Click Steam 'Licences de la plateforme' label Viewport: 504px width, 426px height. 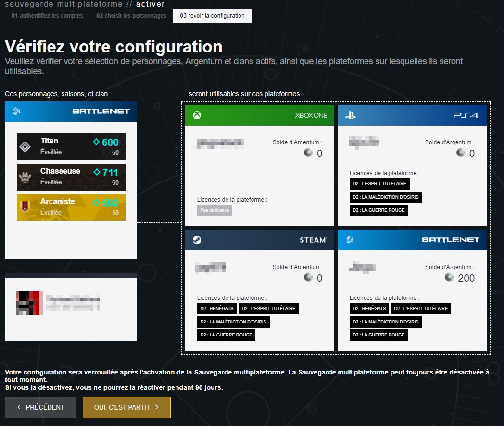tap(232, 298)
